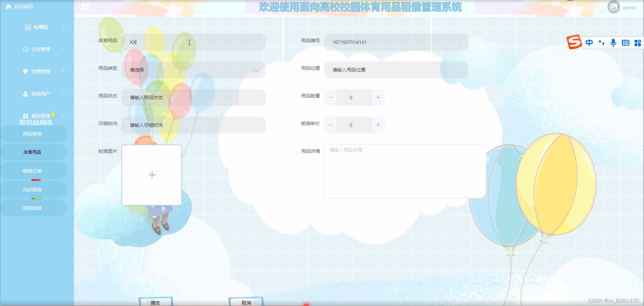644x306 pixels.
Task: Expand the 公告管理 chevron
Action: pos(63,49)
